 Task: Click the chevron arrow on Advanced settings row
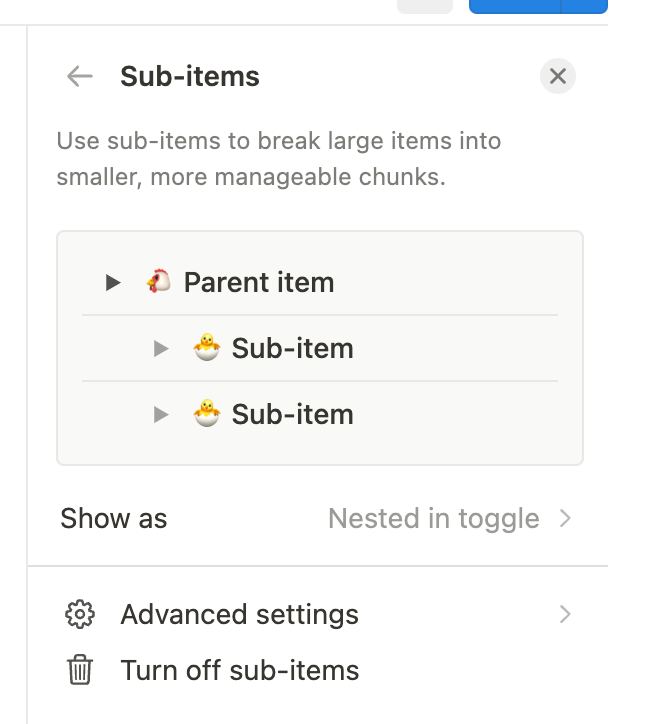tap(565, 615)
